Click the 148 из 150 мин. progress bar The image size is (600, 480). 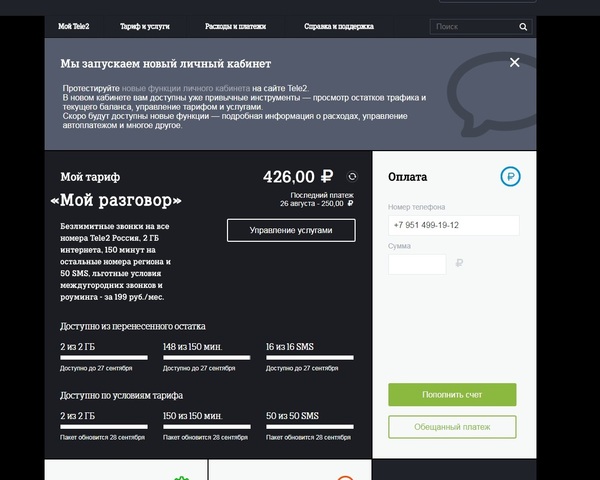(207, 358)
